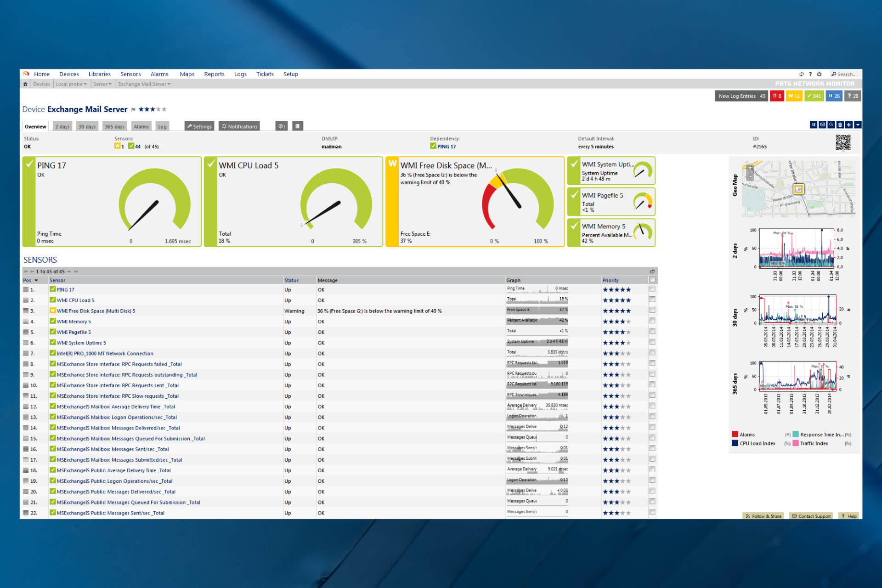Click the comments tab icon after Notifications
The height and width of the screenshot is (588, 882).
point(282,126)
